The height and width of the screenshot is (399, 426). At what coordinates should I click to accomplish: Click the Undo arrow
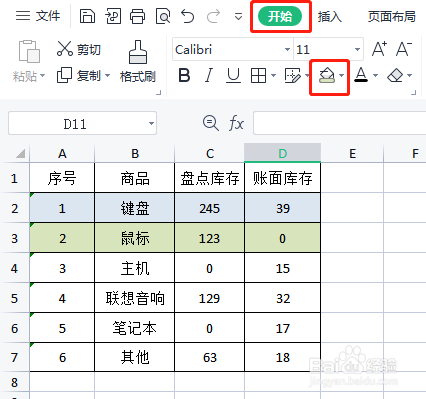click(187, 16)
